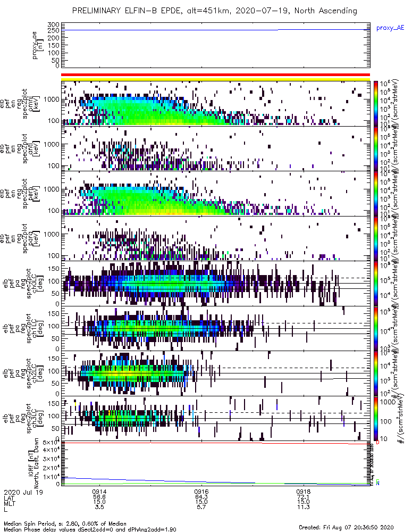Click the color bar beside the anti panel
Viewport: 412px width, 532px height.
[x=376, y=148]
